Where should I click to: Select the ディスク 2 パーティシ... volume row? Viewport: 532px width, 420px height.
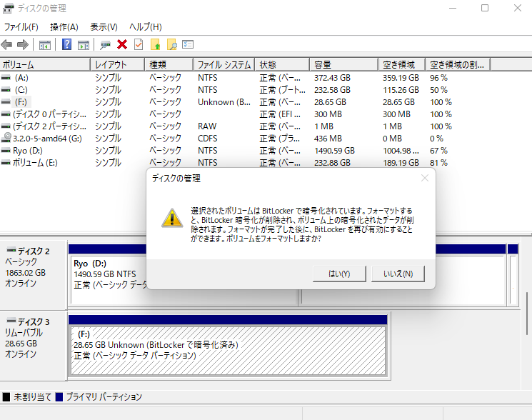[x=246, y=126]
